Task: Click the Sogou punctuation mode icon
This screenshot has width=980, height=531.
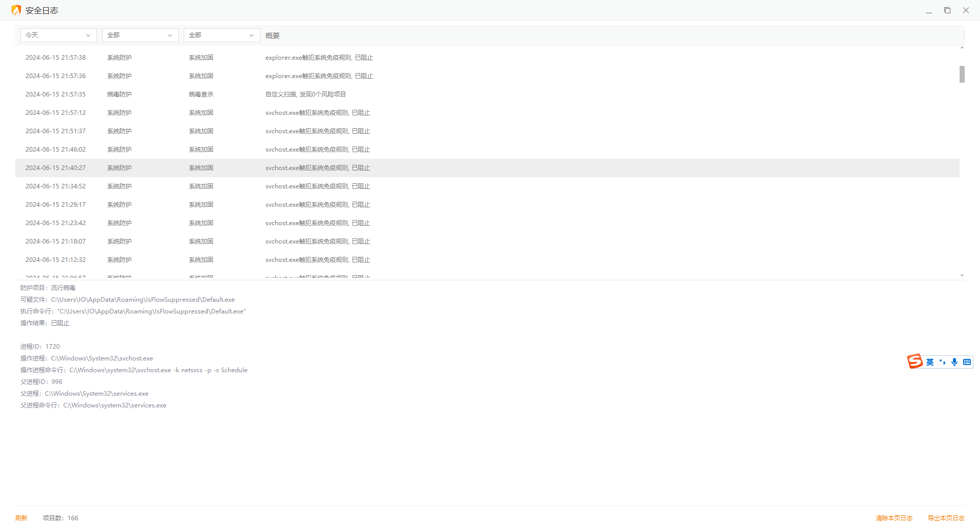Action: tap(942, 362)
